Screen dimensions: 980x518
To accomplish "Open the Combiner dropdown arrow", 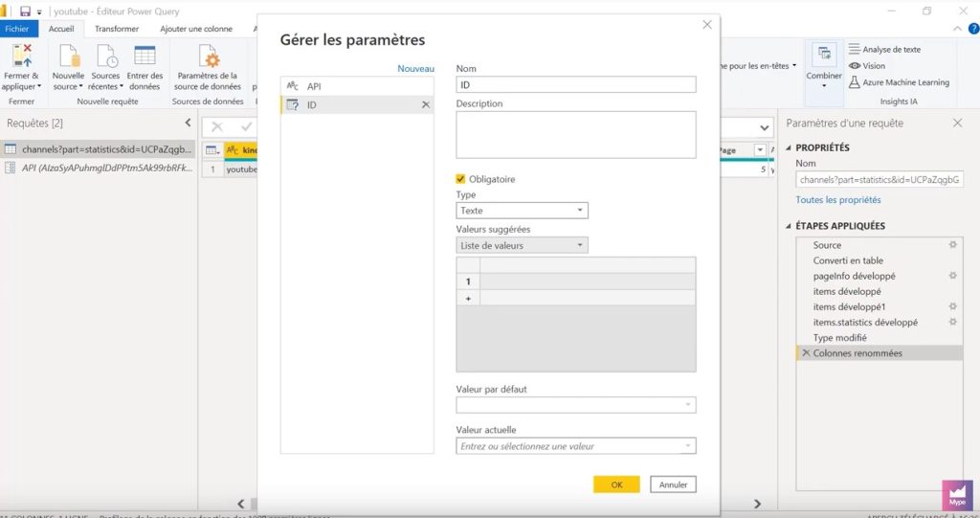I will [824, 86].
